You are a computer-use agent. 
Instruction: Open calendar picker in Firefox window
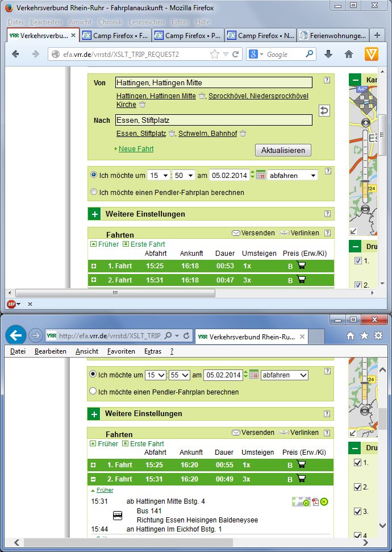(260, 175)
